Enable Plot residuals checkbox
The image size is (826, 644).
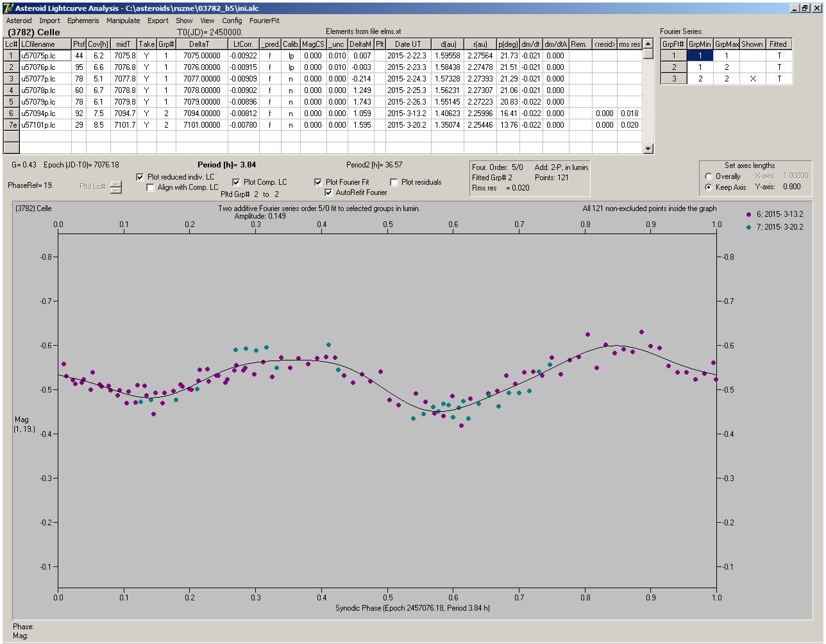[394, 182]
